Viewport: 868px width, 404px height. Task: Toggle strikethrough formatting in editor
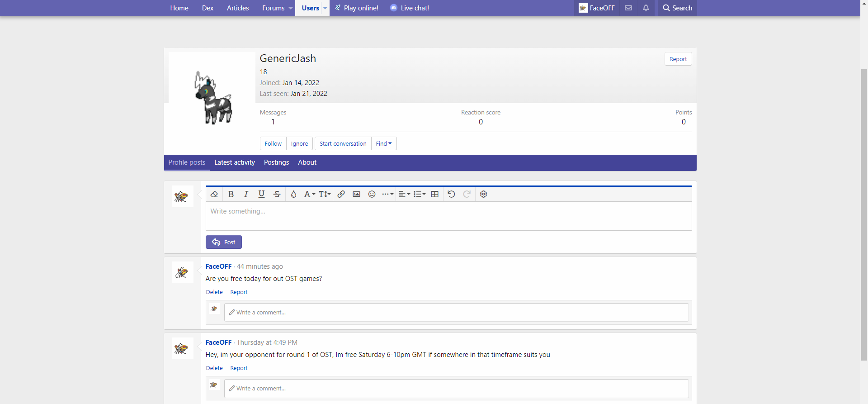(x=277, y=194)
